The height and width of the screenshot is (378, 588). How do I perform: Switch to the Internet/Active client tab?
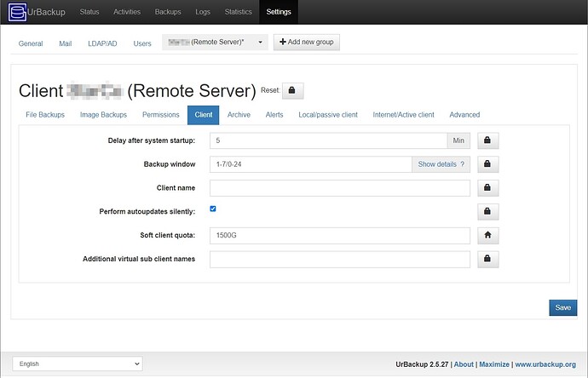pos(403,115)
